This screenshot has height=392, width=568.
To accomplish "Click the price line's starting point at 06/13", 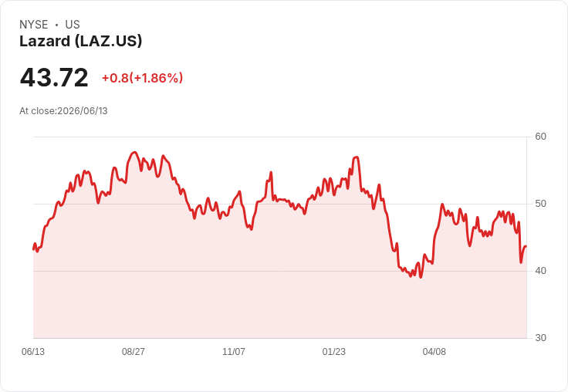I will click(33, 249).
